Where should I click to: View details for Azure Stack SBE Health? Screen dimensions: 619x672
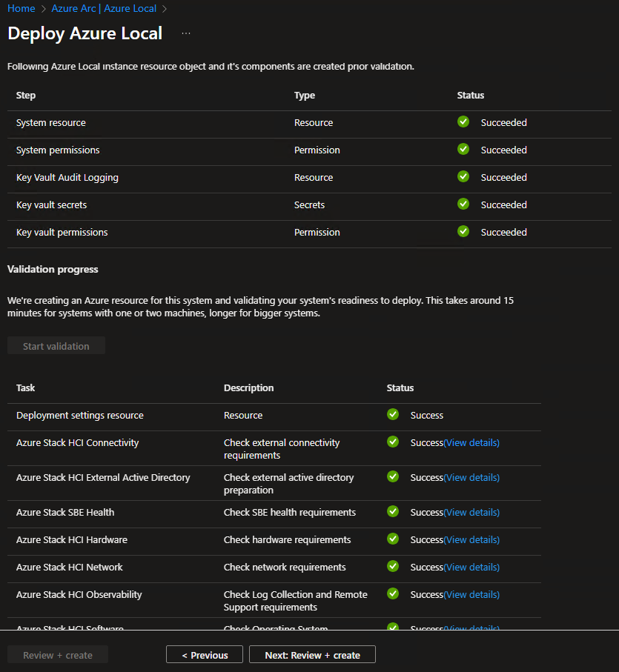471,512
